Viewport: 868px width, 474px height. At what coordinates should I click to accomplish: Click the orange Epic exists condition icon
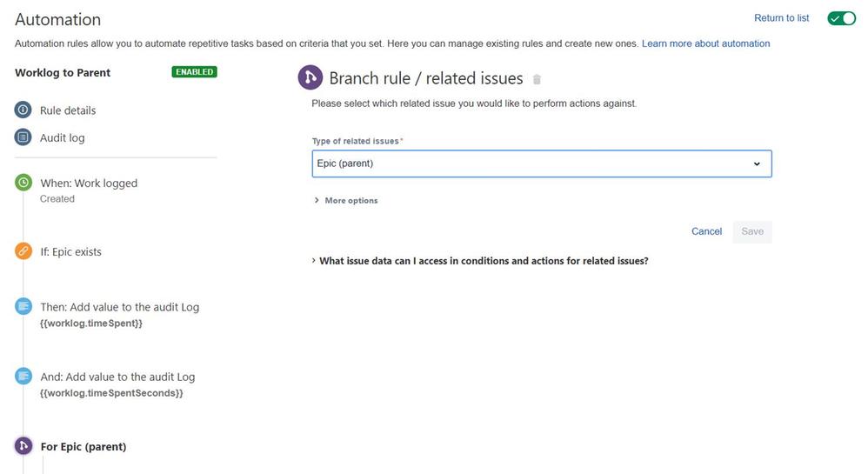23,250
